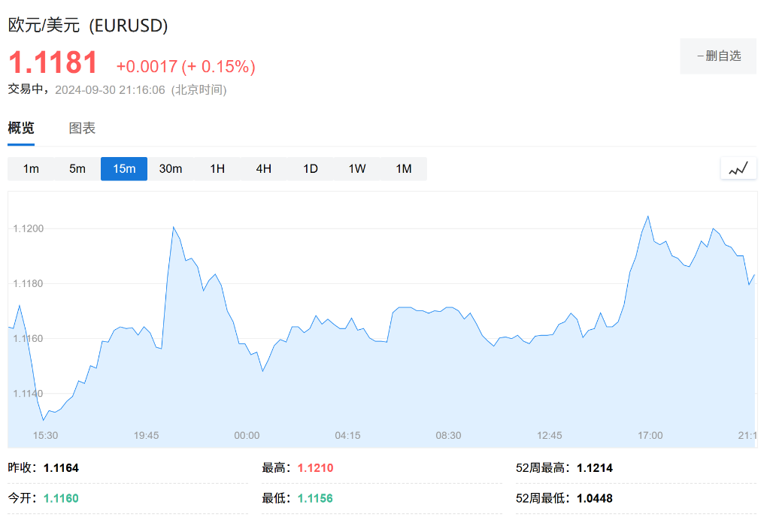Show the 1W weekly chart

[x=357, y=168]
